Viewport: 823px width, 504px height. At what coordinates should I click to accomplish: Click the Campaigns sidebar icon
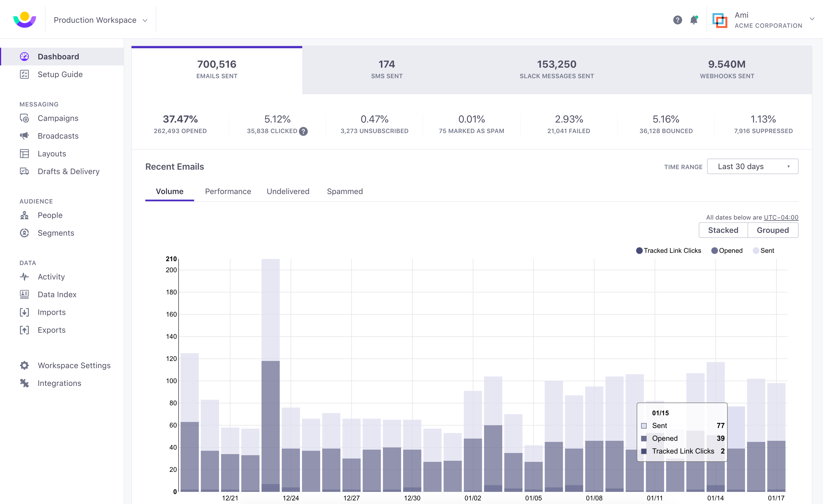tap(24, 118)
